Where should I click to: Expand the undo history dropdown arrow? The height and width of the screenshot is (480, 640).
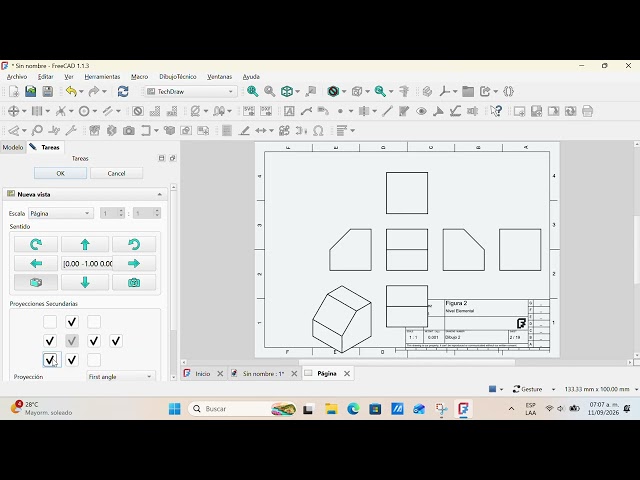(x=81, y=91)
